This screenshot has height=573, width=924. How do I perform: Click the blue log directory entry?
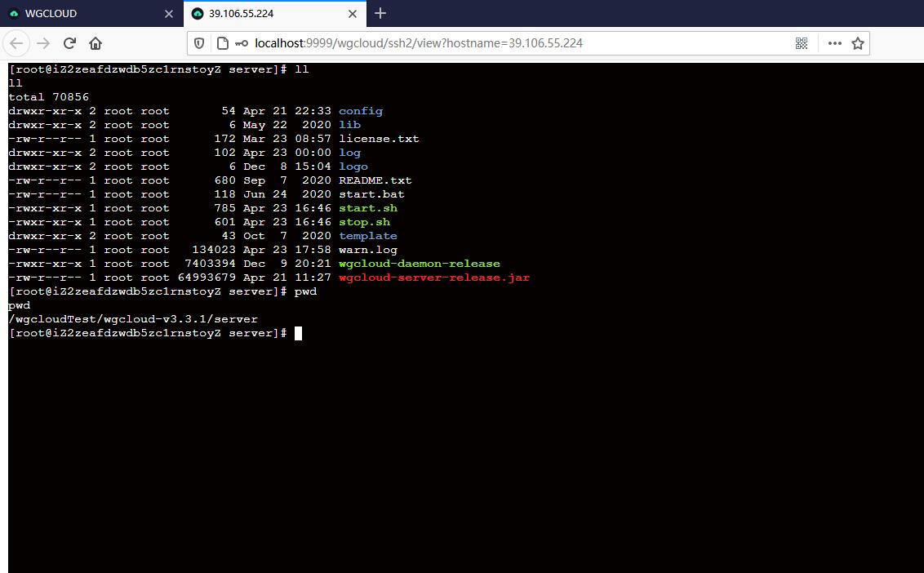coord(349,152)
